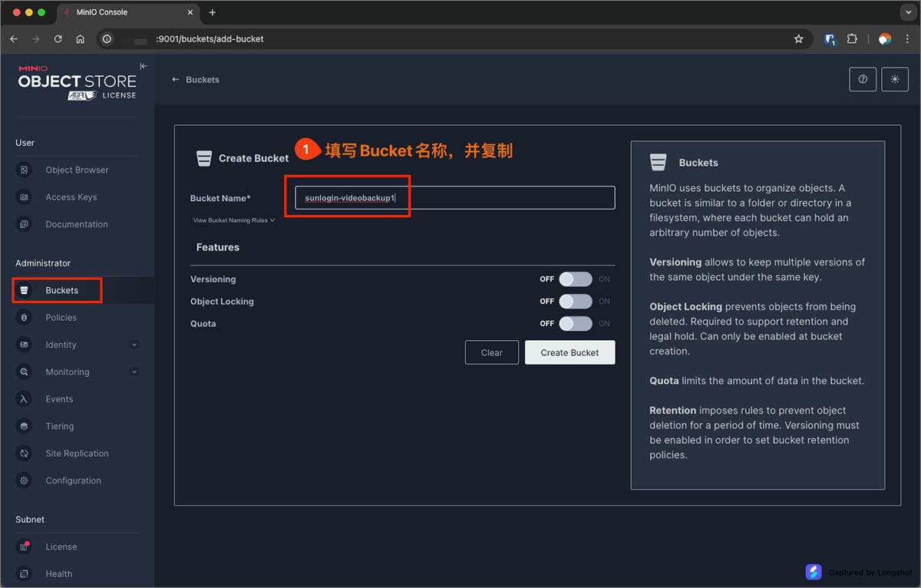Click the Object Browser sidebar icon

pos(25,170)
